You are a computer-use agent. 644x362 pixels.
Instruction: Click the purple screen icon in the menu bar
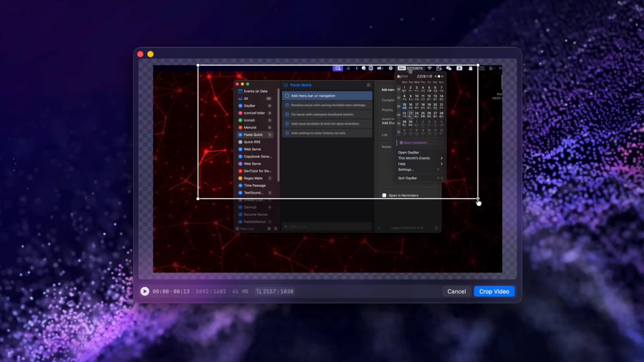[x=338, y=68]
